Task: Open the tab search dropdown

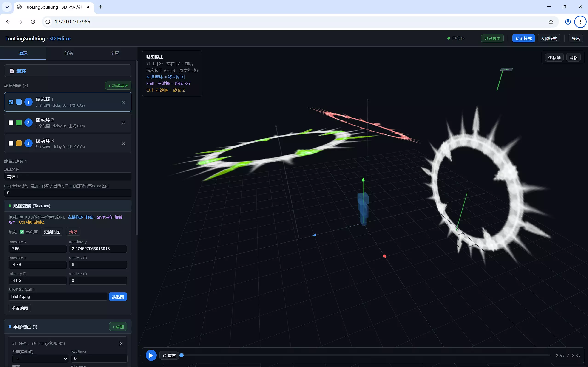Action: 7,7
